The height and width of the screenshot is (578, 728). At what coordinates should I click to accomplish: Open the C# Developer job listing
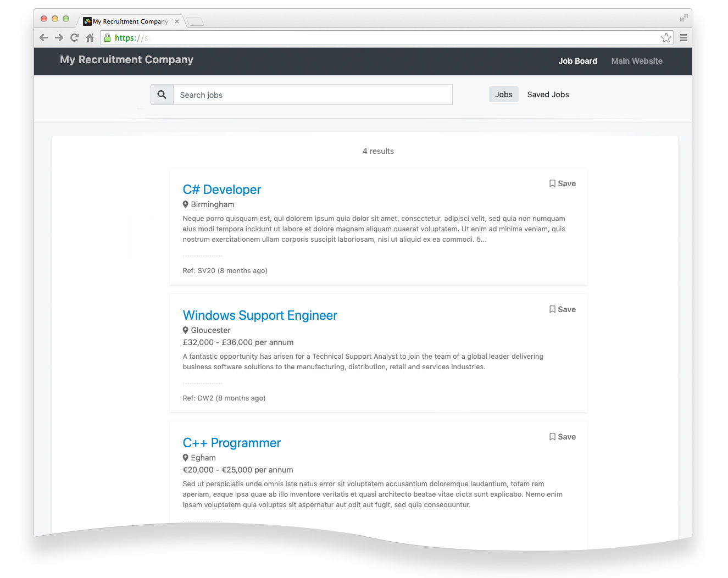click(x=222, y=190)
